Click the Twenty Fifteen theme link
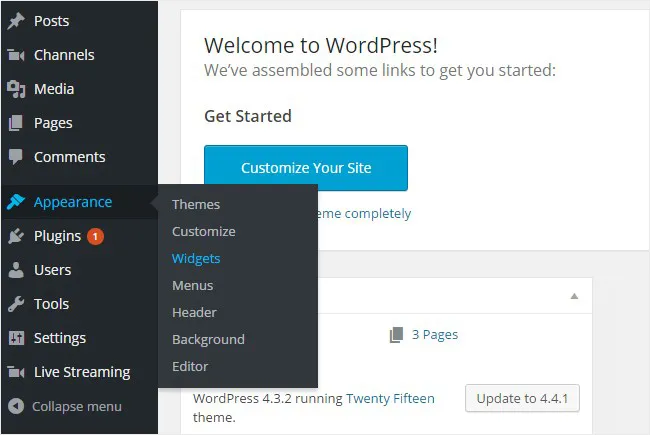 [390, 398]
